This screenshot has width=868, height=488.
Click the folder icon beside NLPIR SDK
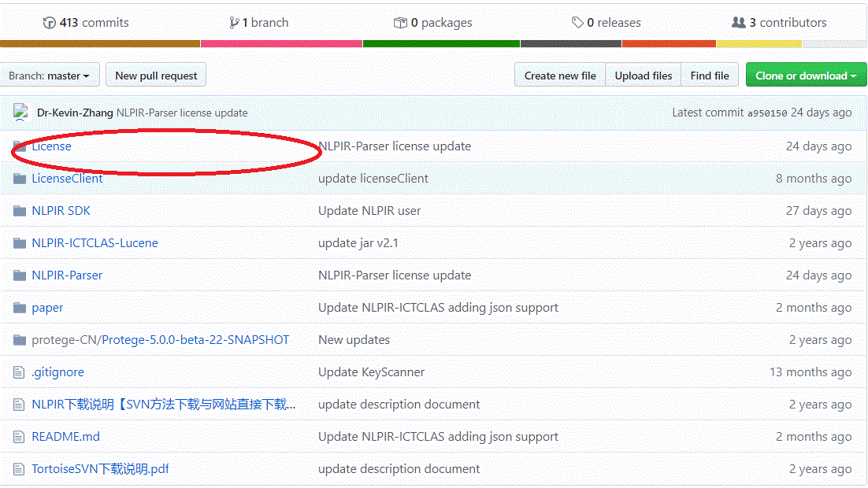[18, 210]
